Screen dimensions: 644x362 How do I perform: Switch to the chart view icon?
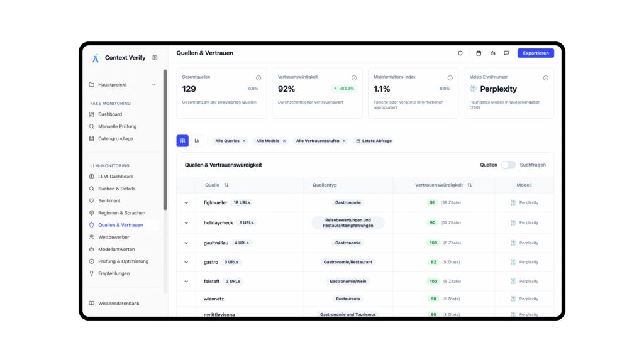point(197,141)
